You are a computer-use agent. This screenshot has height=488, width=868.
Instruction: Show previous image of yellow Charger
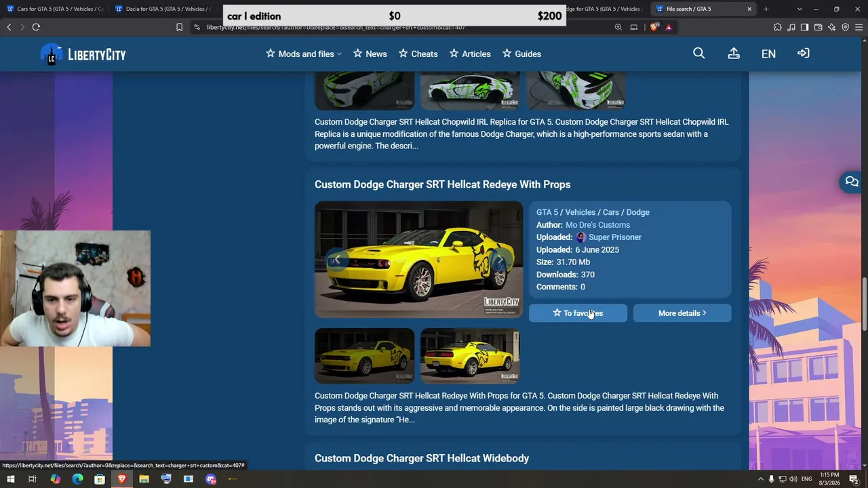(x=336, y=260)
